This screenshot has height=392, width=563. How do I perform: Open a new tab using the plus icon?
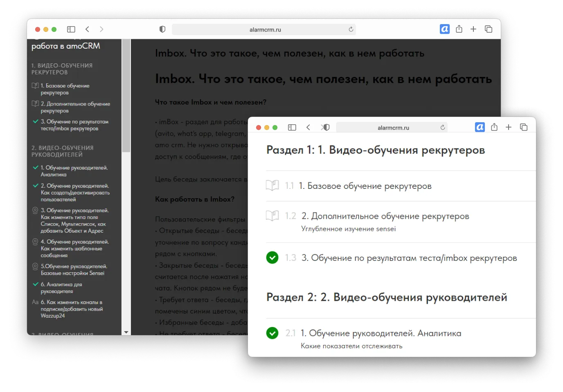(x=509, y=127)
